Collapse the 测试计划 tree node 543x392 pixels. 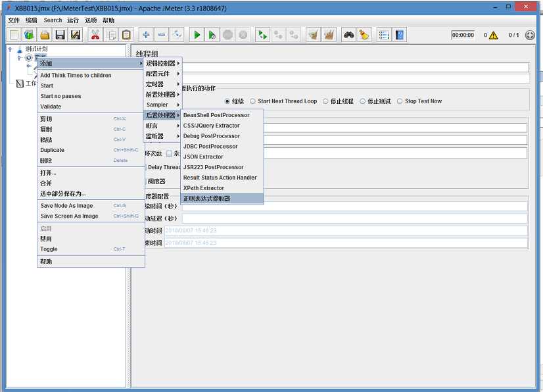[10, 49]
